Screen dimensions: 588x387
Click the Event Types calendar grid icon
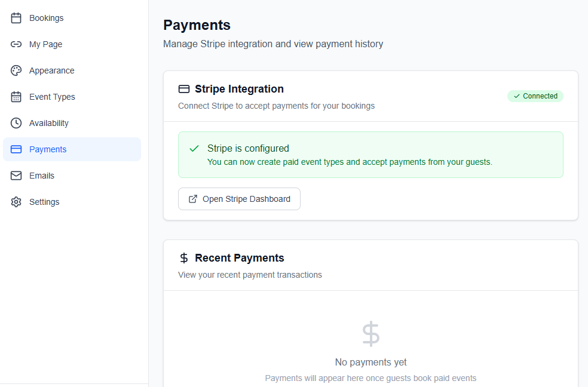tap(17, 97)
